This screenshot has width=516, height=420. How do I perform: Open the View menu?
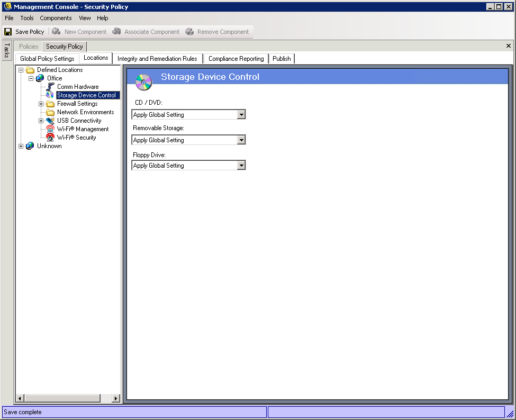pos(85,18)
